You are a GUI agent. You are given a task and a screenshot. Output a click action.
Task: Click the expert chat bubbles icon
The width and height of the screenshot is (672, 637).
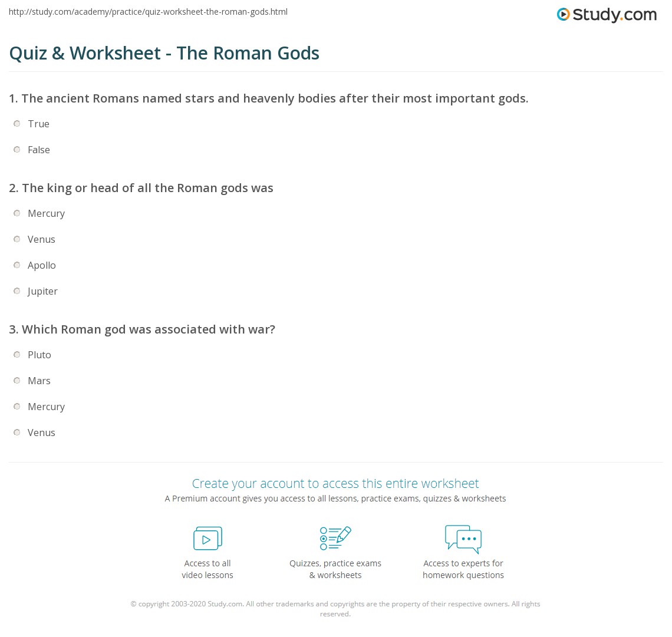tap(463, 539)
